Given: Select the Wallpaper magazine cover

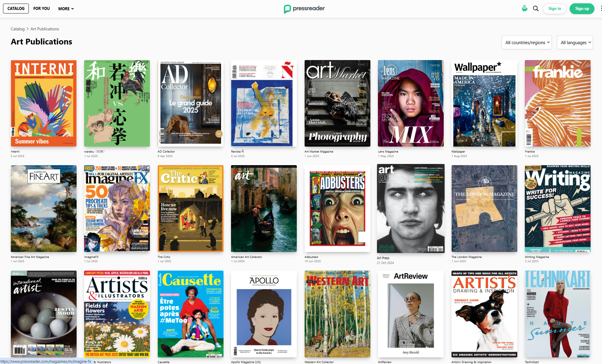Looking at the screenshot, I should (x=484, y=103).
